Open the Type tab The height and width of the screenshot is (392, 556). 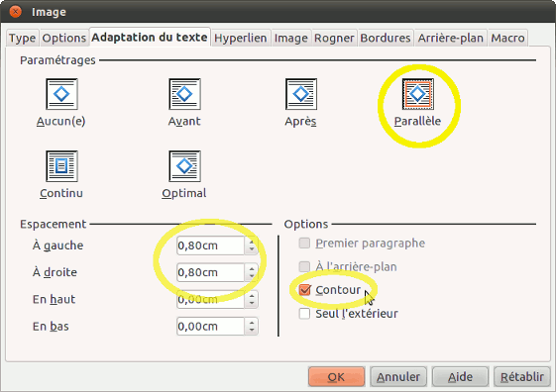(x=23, y=38)
